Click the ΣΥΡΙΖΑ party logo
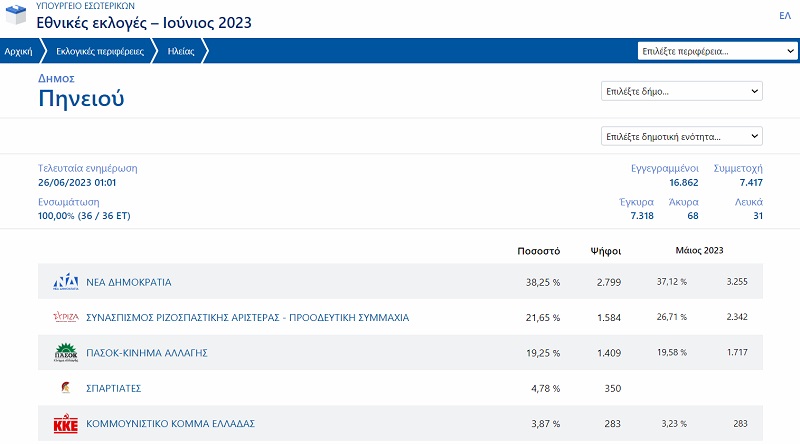 tap(65, 317)
